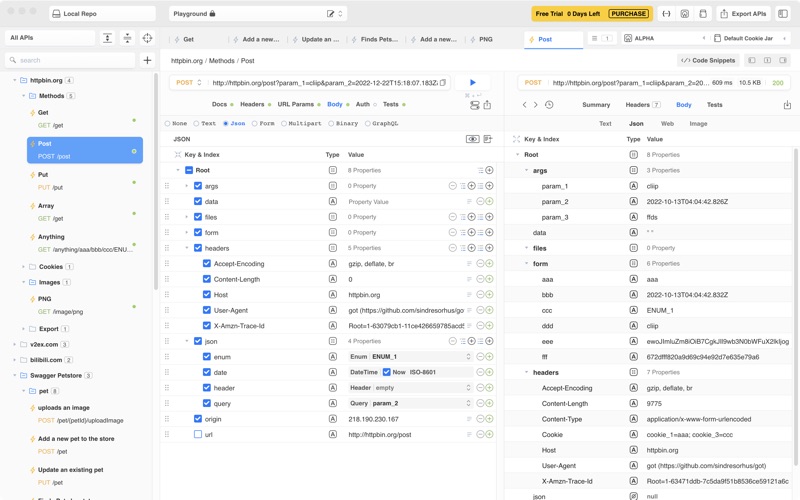
Task: Open Update an existing pet request
Action: [84, 476]
